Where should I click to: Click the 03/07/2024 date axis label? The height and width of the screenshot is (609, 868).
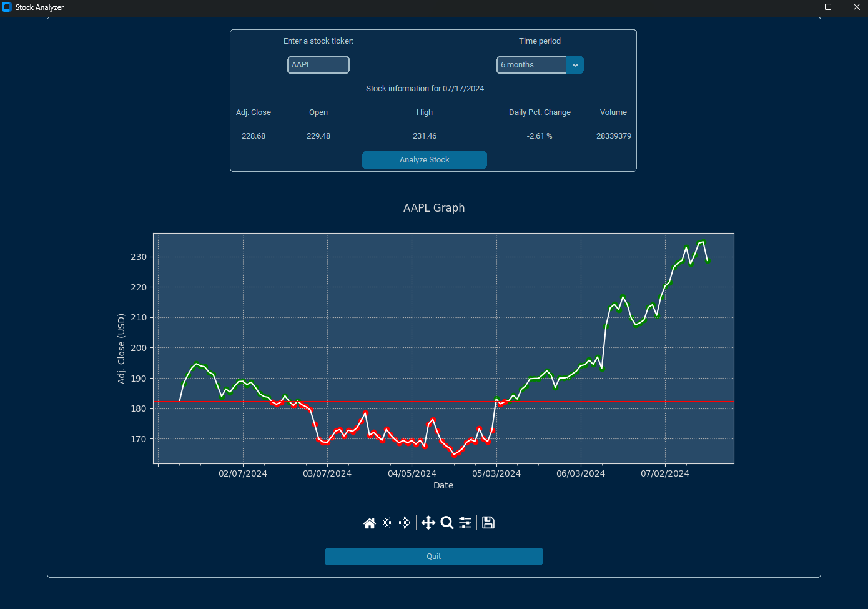point(327,473)
